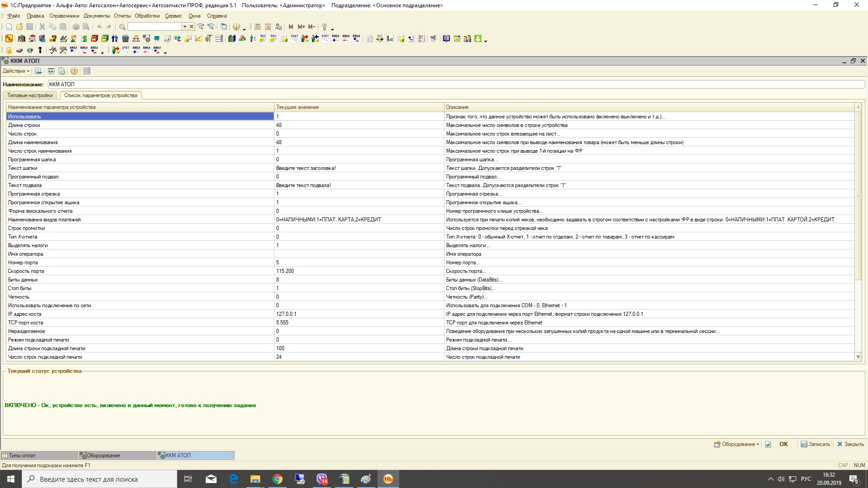Click the Закрыть button
Screen dimensions: 868x488
850,444
